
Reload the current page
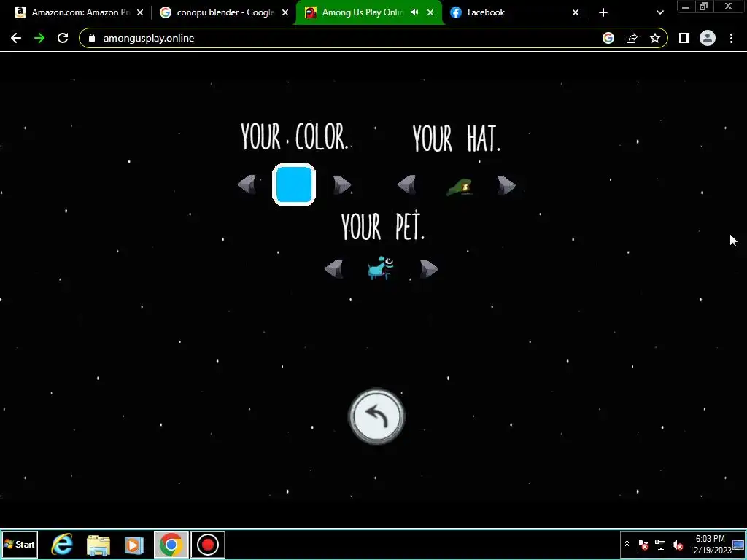pyautogui.click(x=63, y=38)
